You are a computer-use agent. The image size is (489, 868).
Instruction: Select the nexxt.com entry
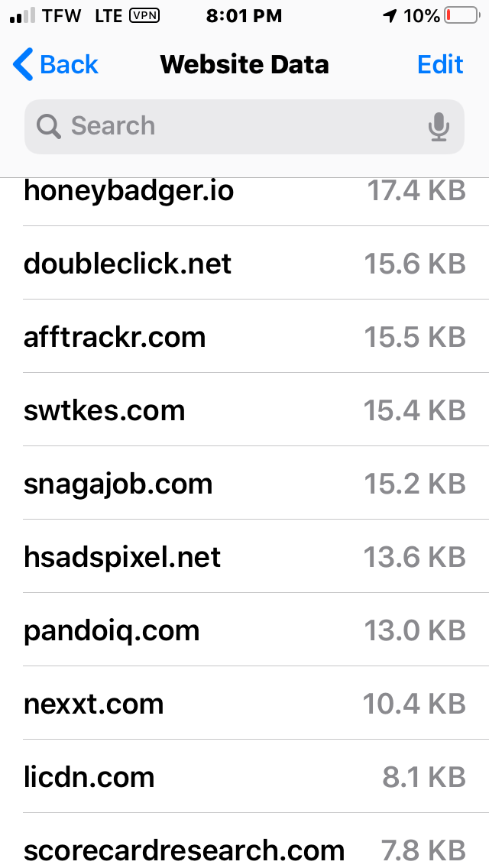pyautogui.click(x=244, y=702)
